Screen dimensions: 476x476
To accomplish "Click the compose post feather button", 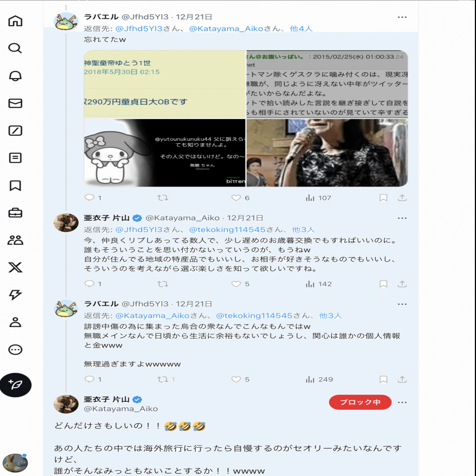I will (16, 385).
